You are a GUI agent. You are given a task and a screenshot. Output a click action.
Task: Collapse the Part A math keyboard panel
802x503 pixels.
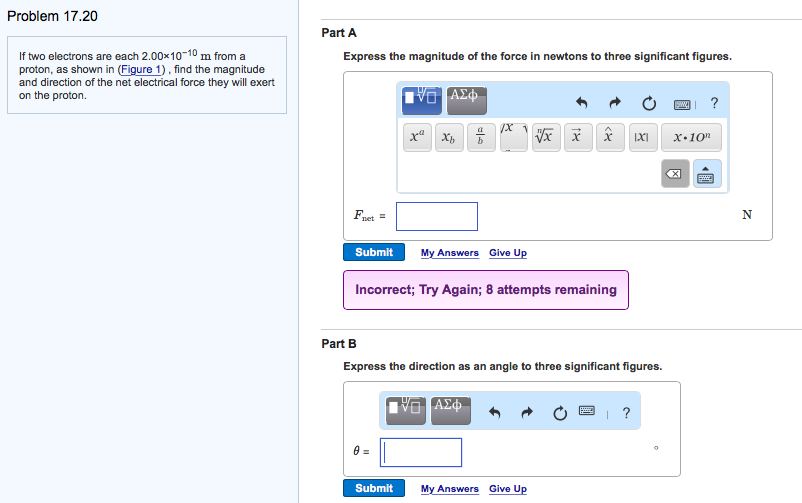pyautogui.click(x=705, y=174)
